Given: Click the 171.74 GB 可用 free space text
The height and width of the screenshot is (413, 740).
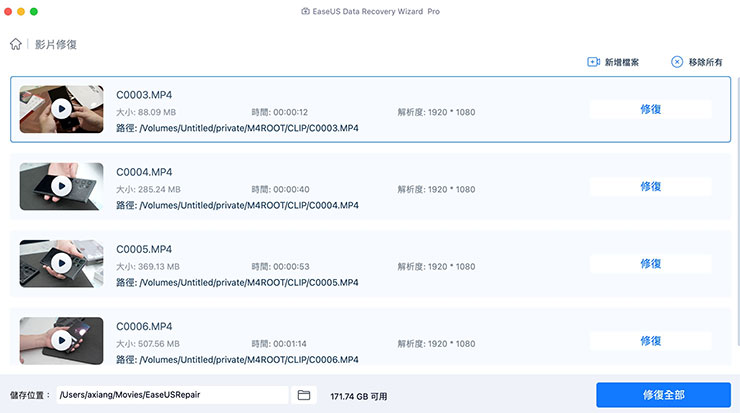Looking at the screenshot, I should point(359,396).
